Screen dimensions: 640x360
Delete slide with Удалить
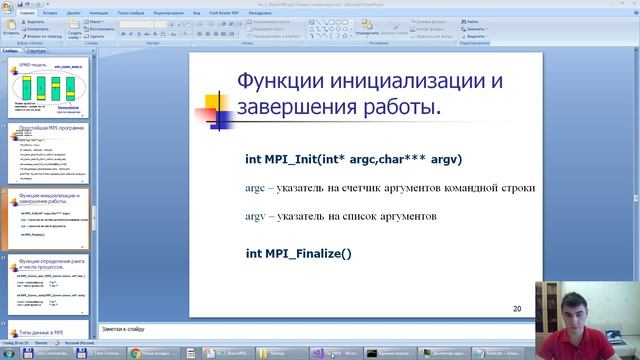pos(94,36)
